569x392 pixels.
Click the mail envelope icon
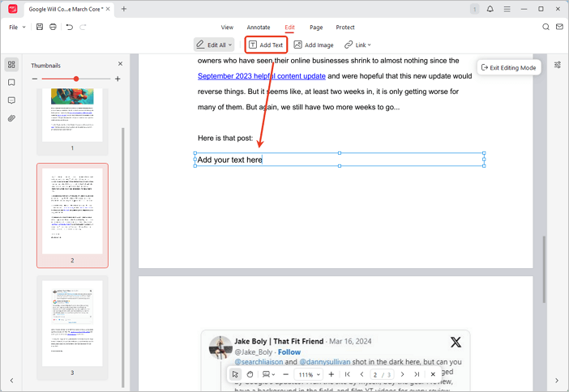(x=559, y=27)
